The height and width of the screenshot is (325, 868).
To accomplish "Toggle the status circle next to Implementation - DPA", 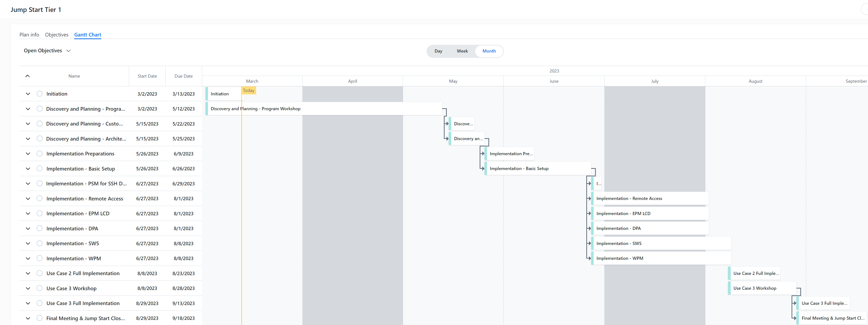I will click(39, 228).
